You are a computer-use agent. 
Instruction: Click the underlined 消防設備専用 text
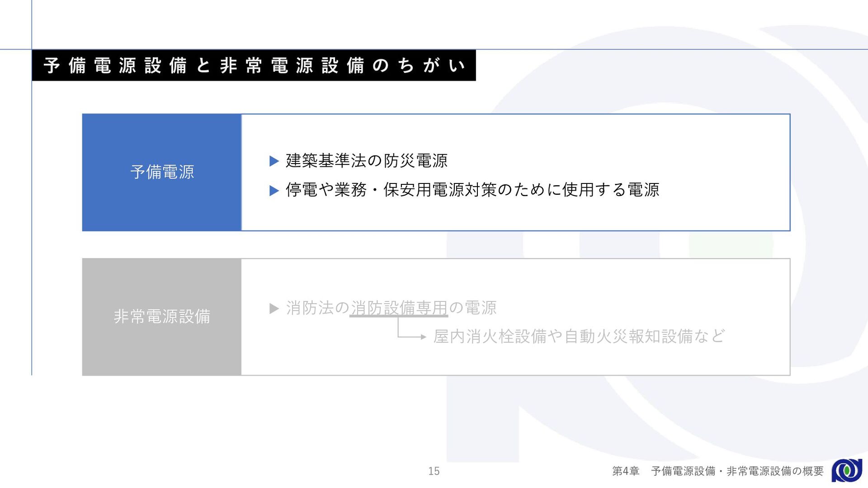coord(399,308)
